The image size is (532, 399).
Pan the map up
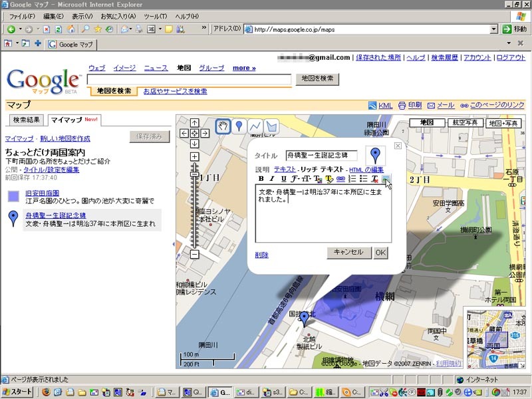pos(194,122)
